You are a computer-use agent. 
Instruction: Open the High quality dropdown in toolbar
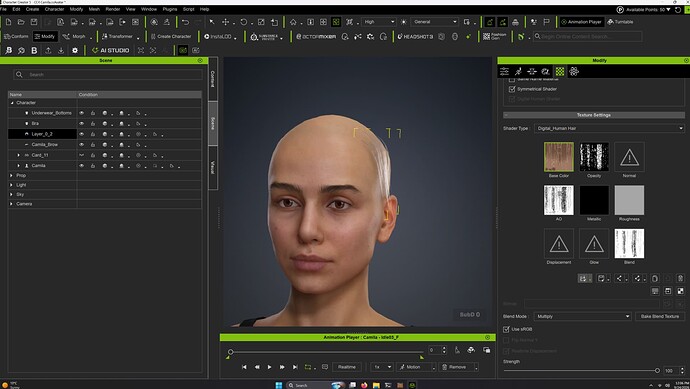pos(379,22)
